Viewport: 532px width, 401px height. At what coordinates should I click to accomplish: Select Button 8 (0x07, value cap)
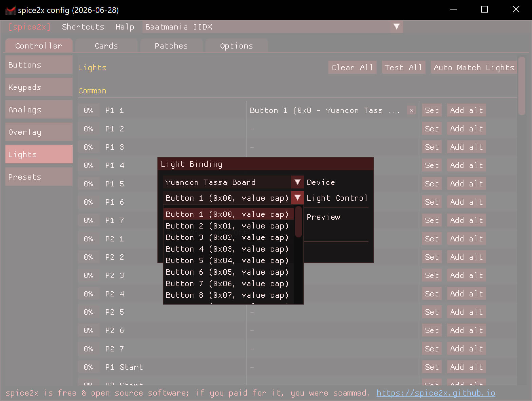coord(228,295)
